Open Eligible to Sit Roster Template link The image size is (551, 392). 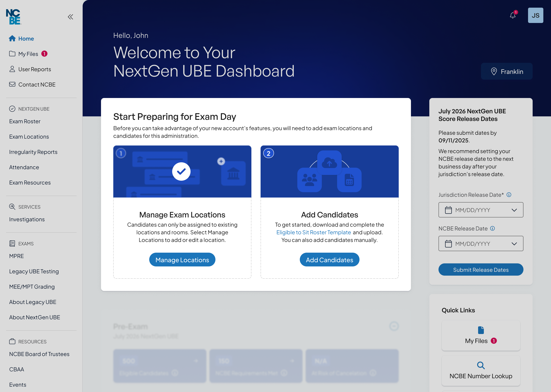(313, 232)
